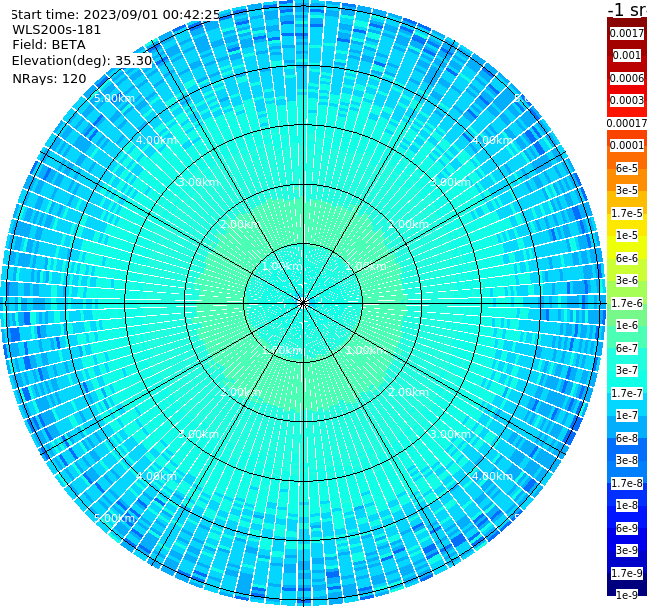Click the 0.0006 colorbar value
Screen dimensions: 647x607
click(627, 78)
